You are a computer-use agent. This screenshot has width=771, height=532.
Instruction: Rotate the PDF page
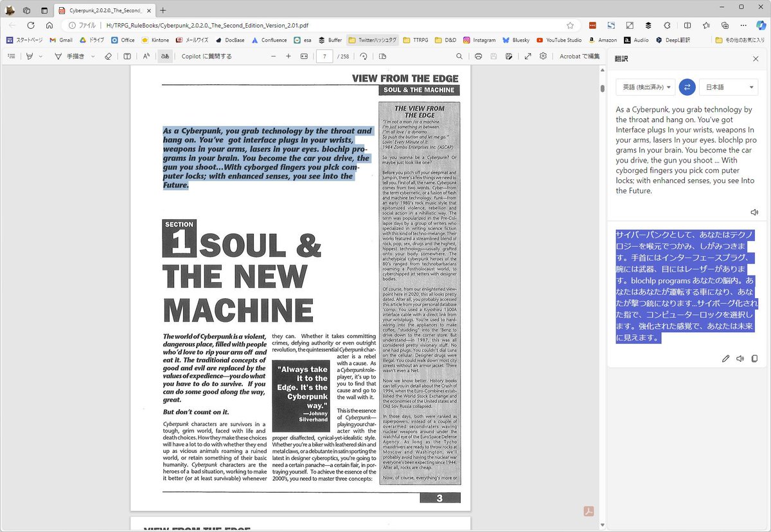coord(364,57)
